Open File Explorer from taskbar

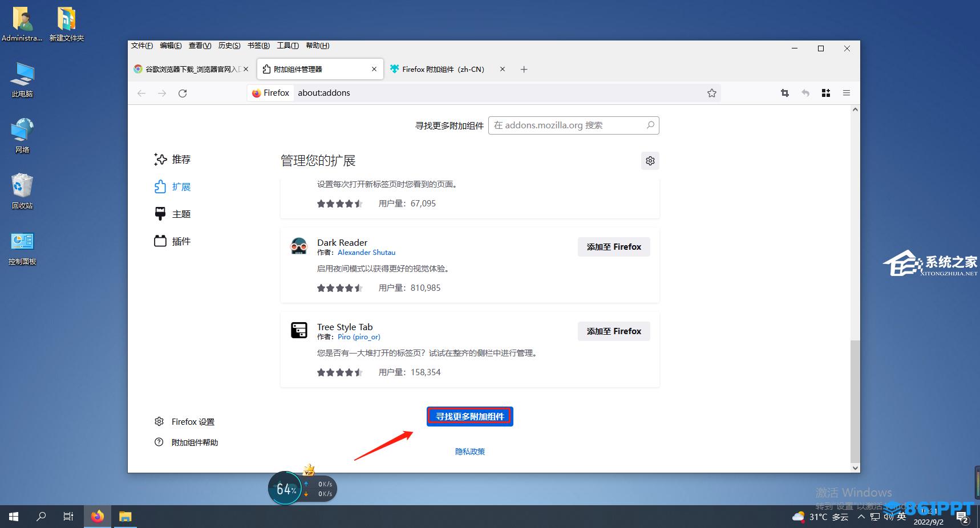pos(125,517)
